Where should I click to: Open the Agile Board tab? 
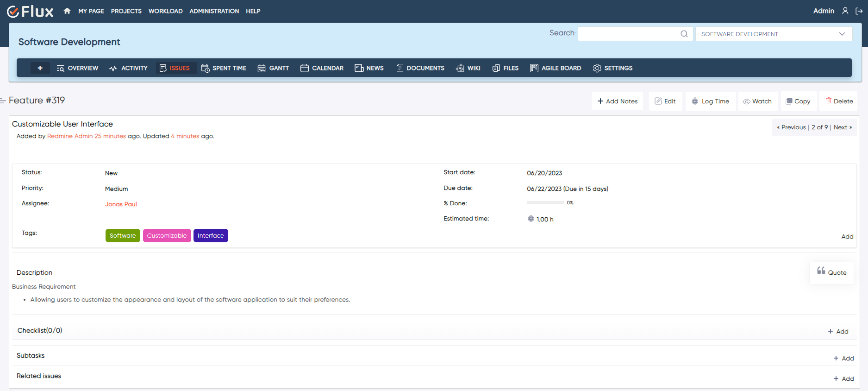(556, 68)
